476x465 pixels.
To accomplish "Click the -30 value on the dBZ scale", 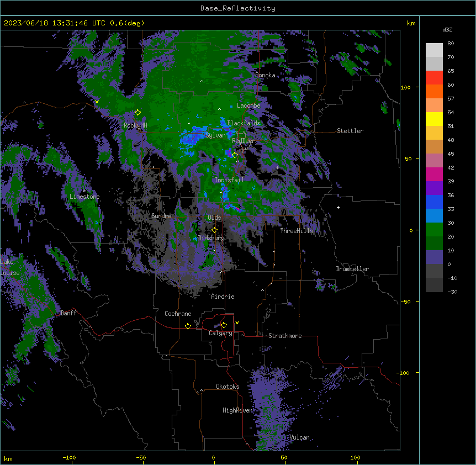I will (452, 292).
